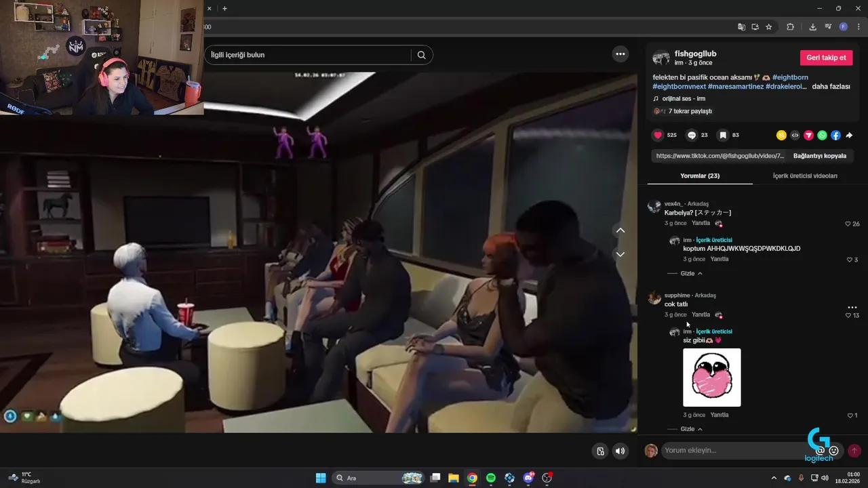Screen dimensions: 868x488
Task: Expand description with 'daha fazlası'
Action: coord(831,87)
